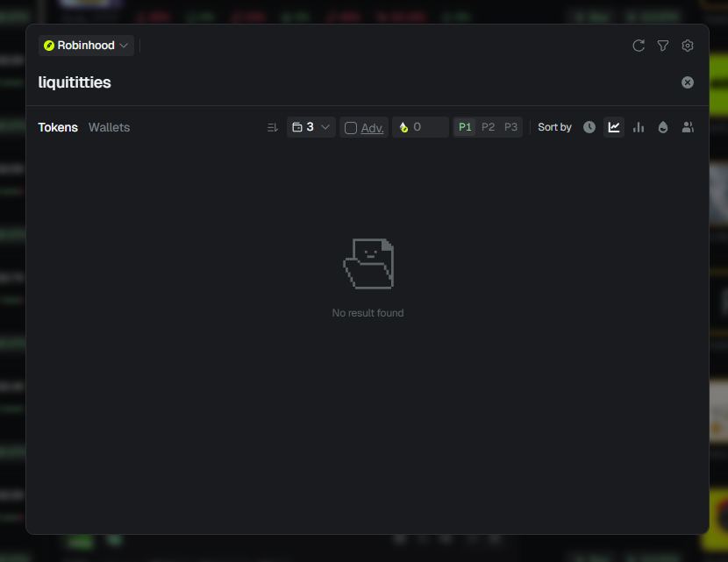Click the liquititties search field

[x=353, y=82]
